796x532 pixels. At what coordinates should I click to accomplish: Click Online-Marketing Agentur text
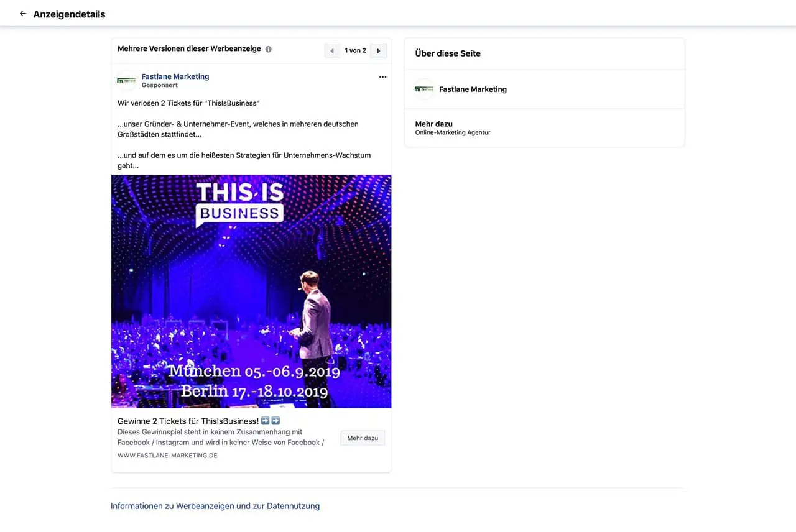pos(453,132)
